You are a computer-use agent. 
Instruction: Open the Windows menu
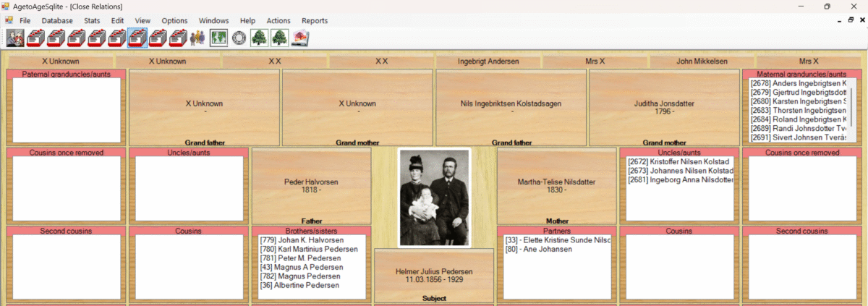click(213, 21)
